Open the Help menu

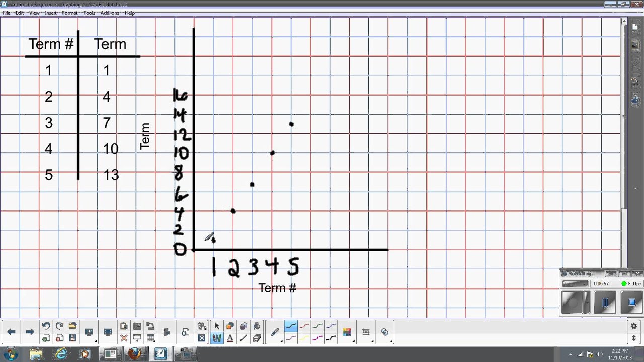click(x=129, y=13)
